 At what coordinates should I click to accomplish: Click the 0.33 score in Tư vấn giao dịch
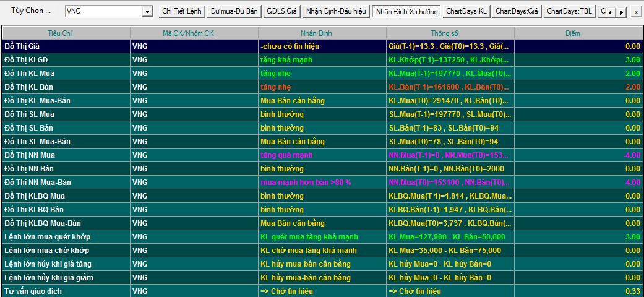(578, 291)
